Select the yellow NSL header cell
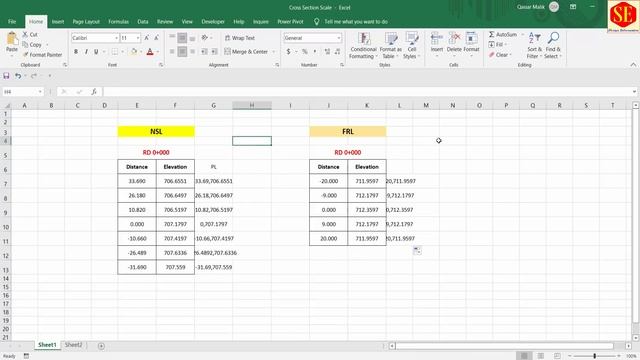This screenshot has height=360, width=640. [x=156, y=131]
